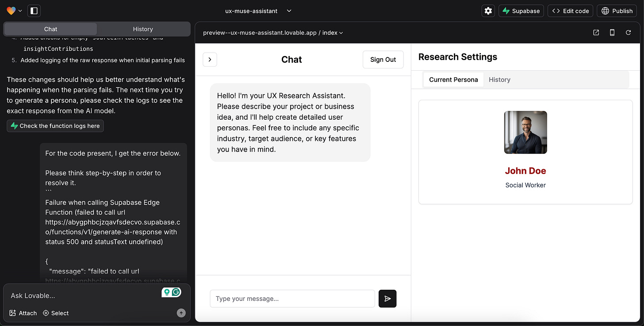Click the Sign Out button
644x326 pixels.
[x=383, y=60]
